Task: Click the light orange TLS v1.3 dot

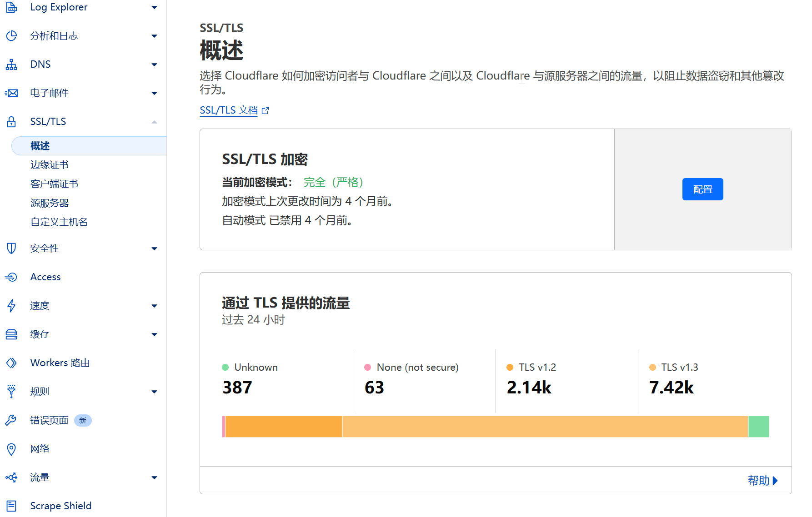Action: click(652, 368)
